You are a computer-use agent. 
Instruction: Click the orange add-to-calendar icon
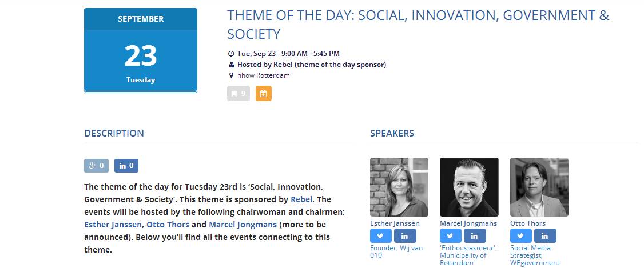point(263,94)
